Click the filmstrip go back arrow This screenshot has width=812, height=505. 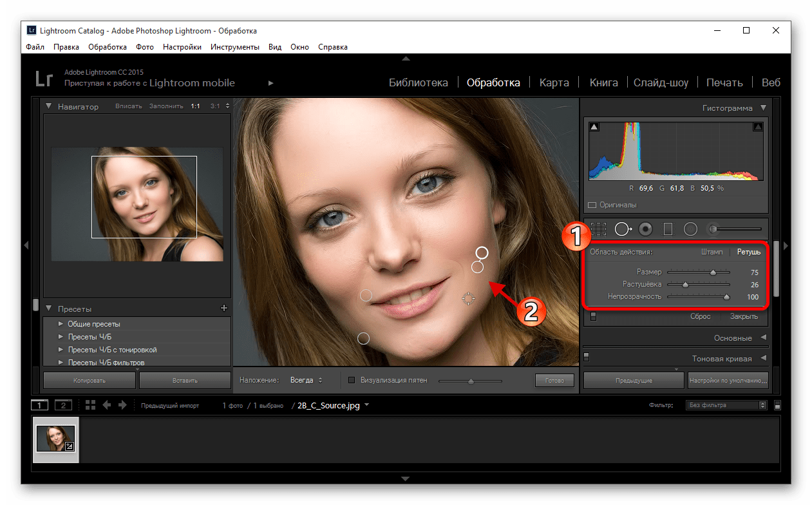[x=106, y=405]
